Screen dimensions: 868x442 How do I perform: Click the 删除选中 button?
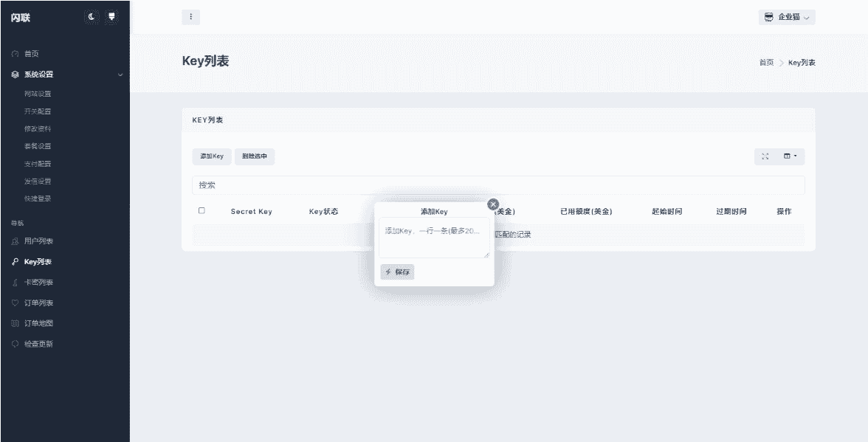[255, 156]
